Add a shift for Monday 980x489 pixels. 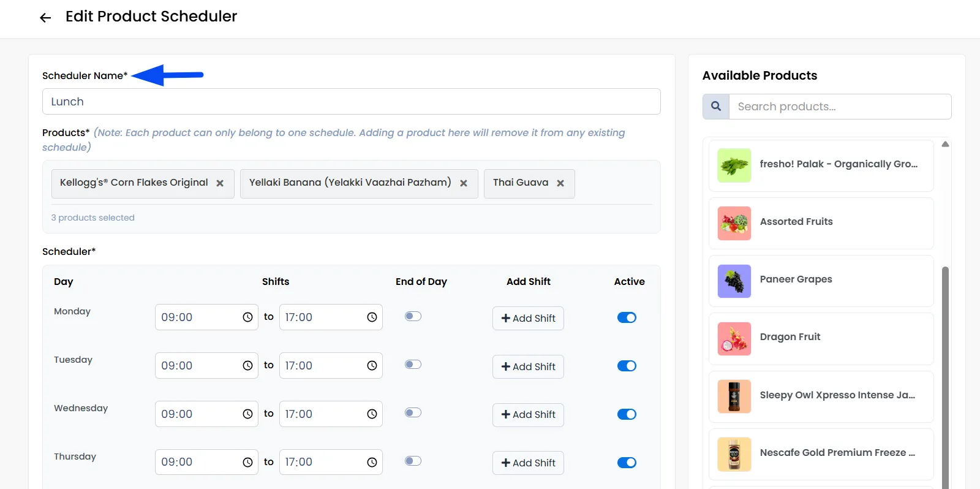pos(528,319)
